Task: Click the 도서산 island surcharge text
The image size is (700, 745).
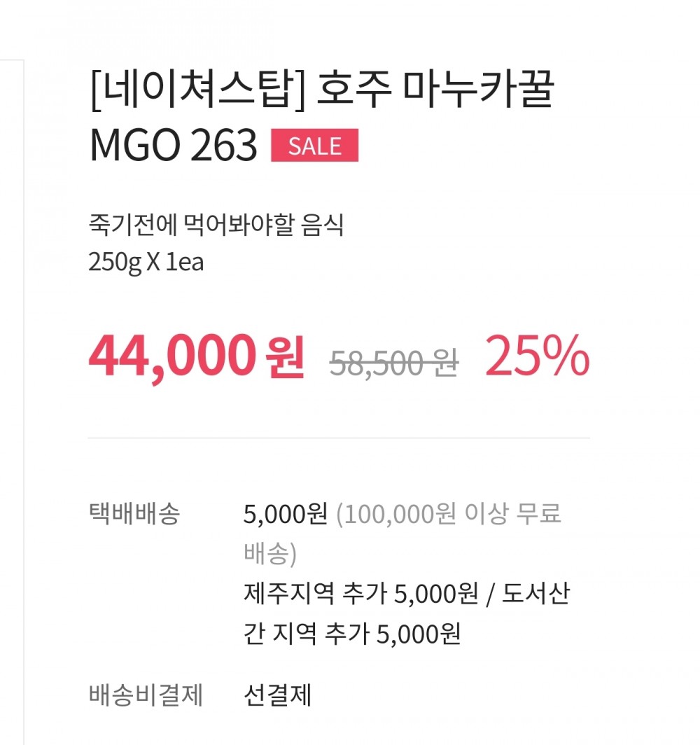Action: pyautogui.click(x=535, y=594)
